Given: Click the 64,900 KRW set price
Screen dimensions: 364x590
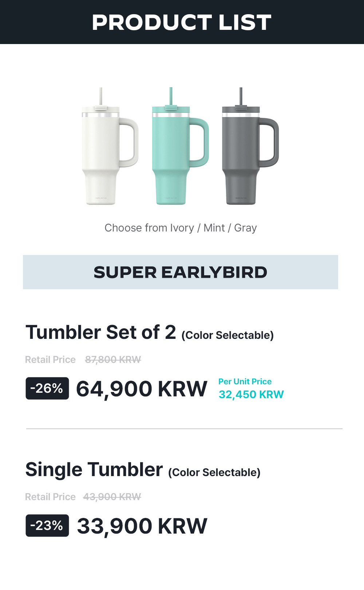Looking at the screenshot, I should click(x=142, y=389).
